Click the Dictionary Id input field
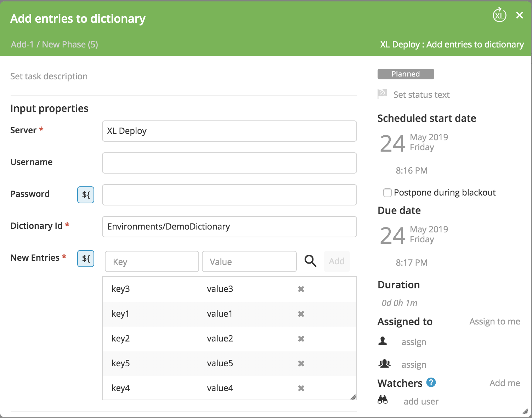The image size is (532, 418). tap(230, 227)
